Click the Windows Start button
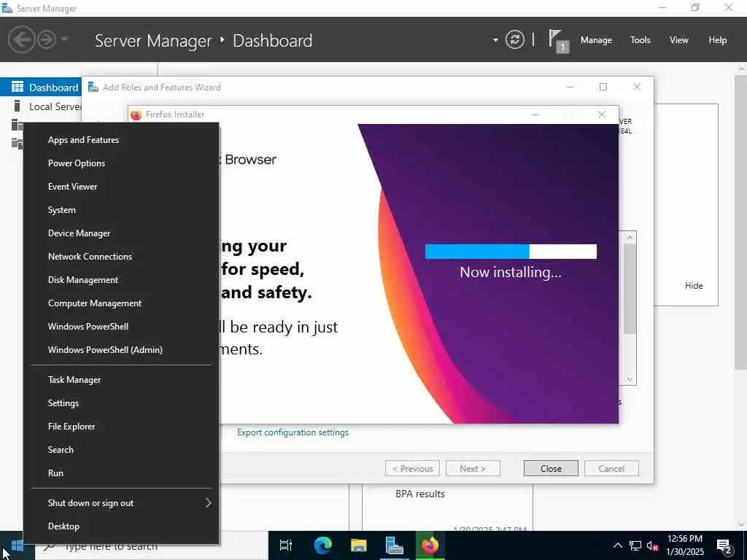This screenshot has width=747, height=560. (17, 545)
